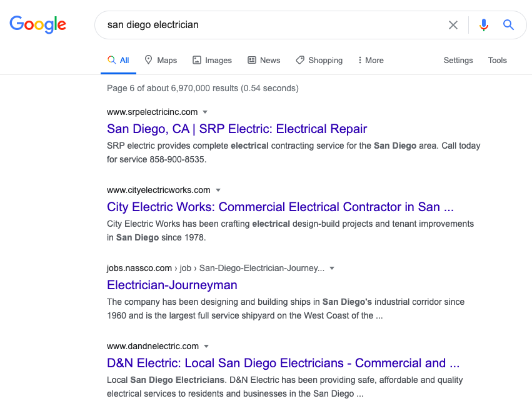Expand dandnelectric.com result dropdown arrow
Screen dimensions: 532x411
pos(206,346)
